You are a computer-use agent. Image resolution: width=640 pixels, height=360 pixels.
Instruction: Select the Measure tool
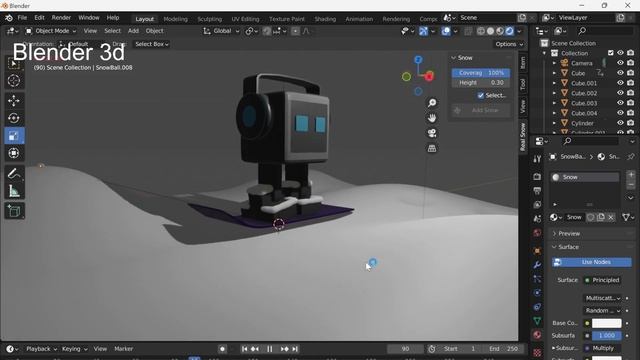[14, 191]
